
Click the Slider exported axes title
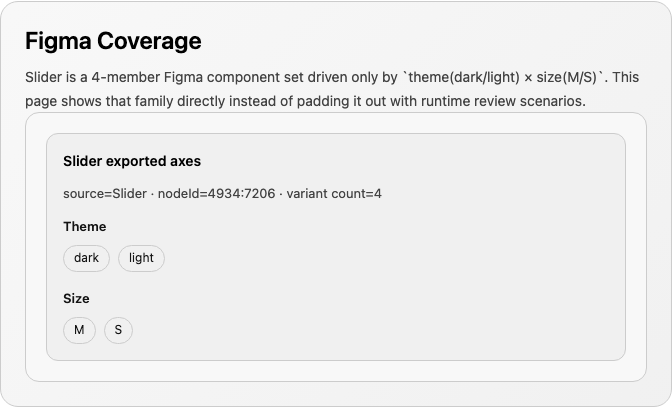(x=132, y=161)
